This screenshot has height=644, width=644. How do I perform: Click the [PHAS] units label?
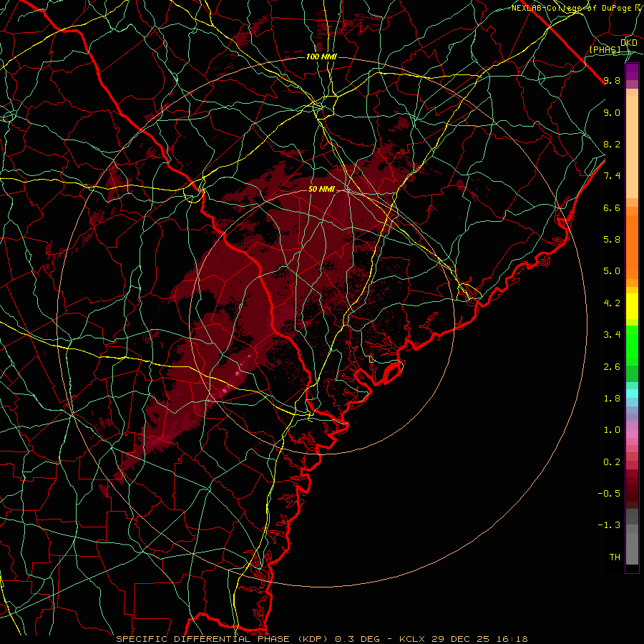pos(605,49)
